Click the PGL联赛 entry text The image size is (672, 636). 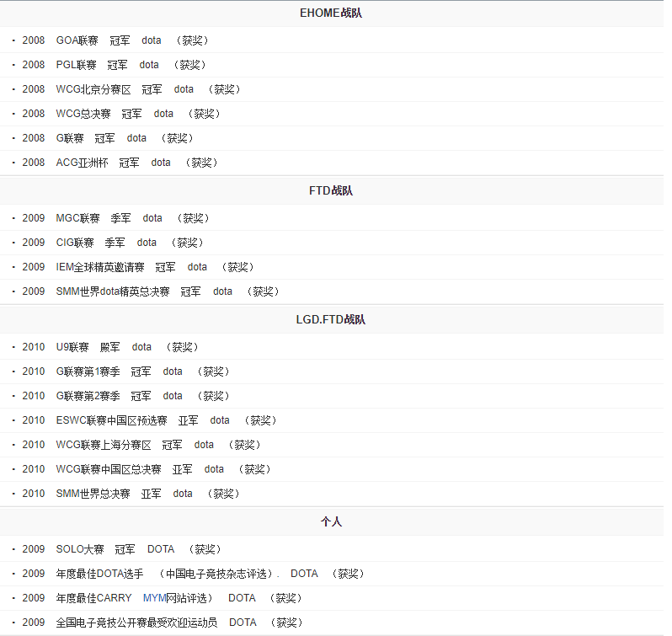pos(77,65)
